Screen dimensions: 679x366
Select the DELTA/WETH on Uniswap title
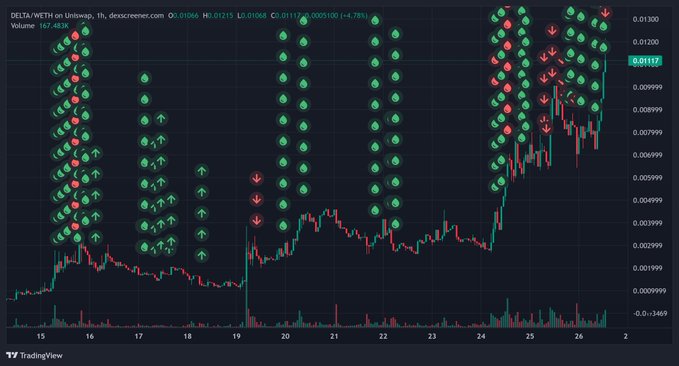(x=52, y=16)
